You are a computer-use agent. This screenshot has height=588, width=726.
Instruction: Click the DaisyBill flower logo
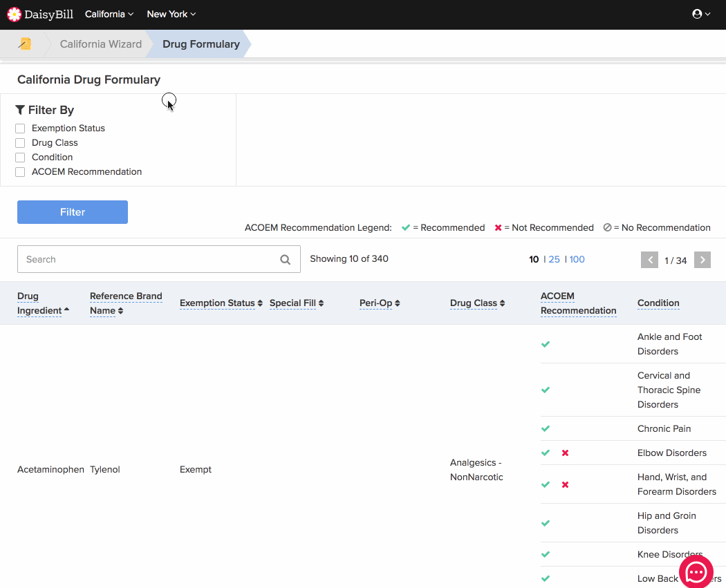(15, 15)
